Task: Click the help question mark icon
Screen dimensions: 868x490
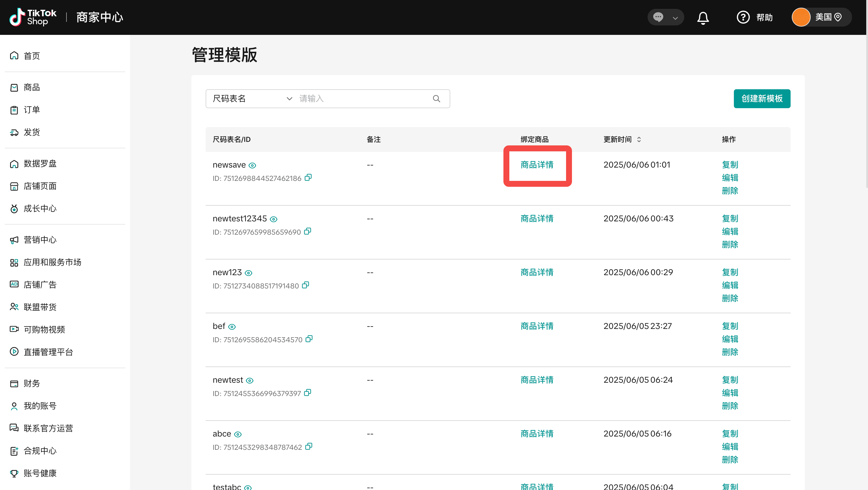Action: tap(743, 17)
